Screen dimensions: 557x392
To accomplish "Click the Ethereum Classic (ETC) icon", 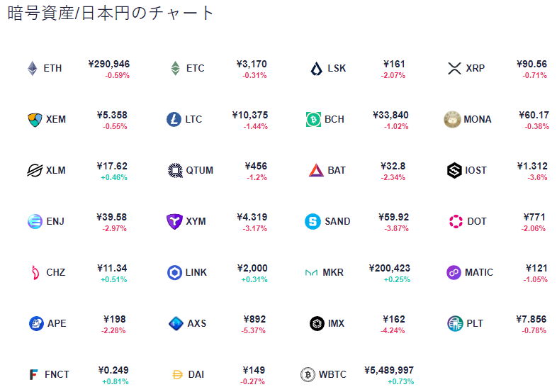I will (x=175, y=69).
